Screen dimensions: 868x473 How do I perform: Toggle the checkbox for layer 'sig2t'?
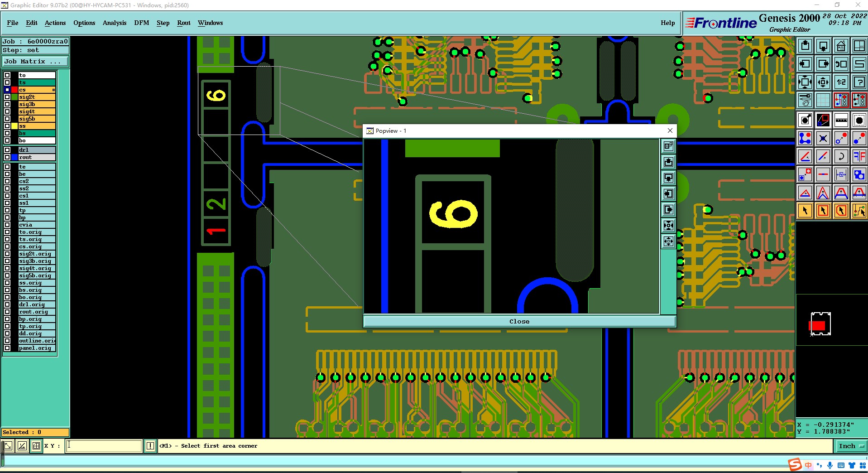click(x=7, y=97)
